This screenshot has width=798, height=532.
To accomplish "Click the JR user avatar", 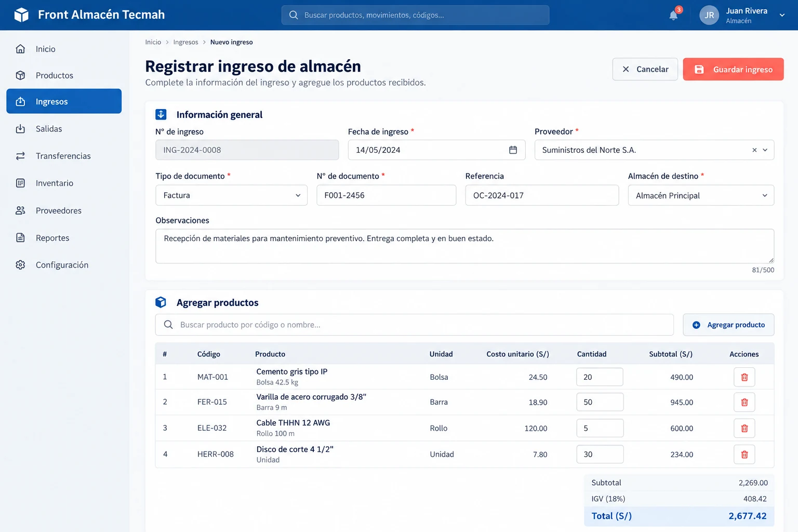I will click(709, 15).
